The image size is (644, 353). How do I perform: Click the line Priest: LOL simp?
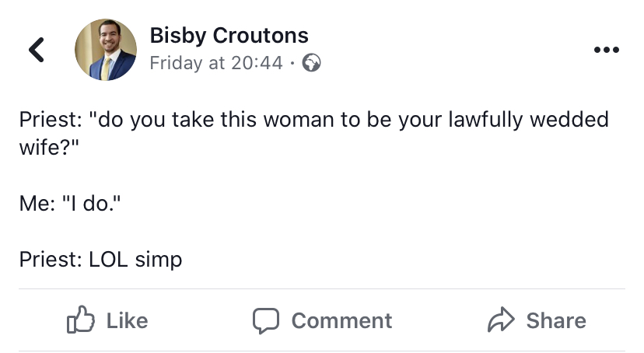(100, 260)
